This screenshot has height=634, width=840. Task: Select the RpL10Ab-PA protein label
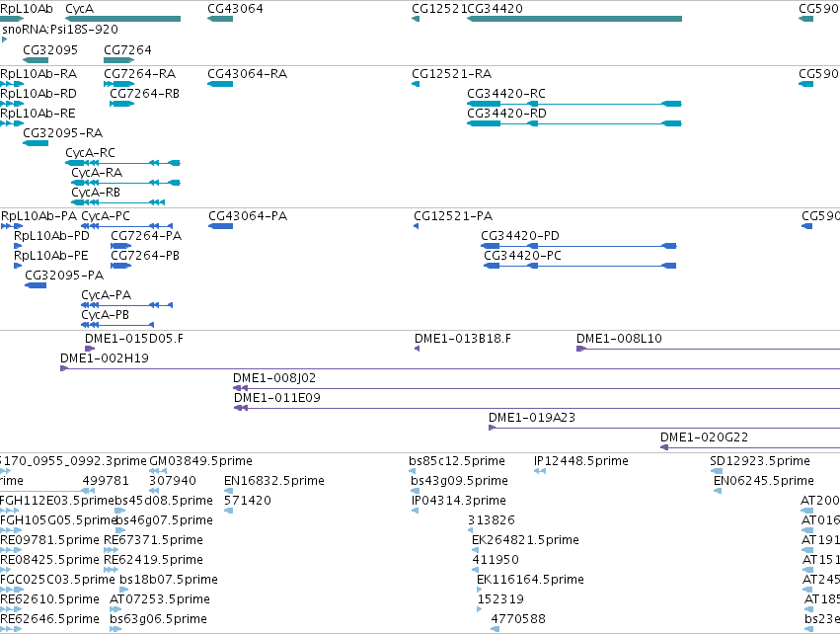click(x=39, y=216)
